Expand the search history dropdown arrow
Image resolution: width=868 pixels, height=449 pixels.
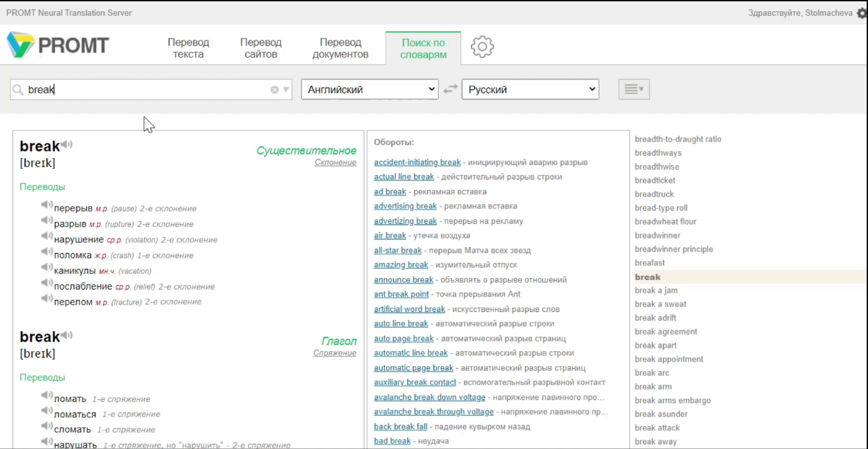point(286,90)
